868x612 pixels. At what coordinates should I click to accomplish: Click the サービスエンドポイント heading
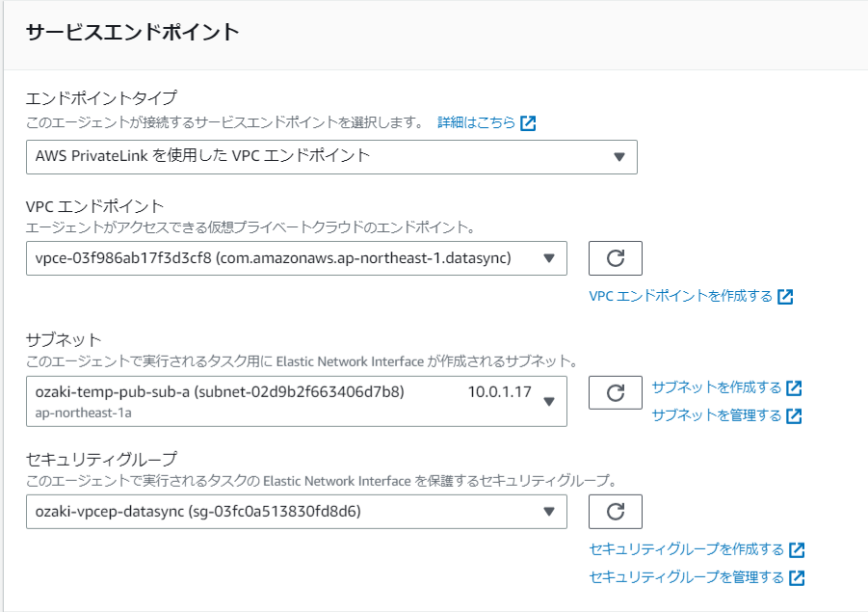132,32
